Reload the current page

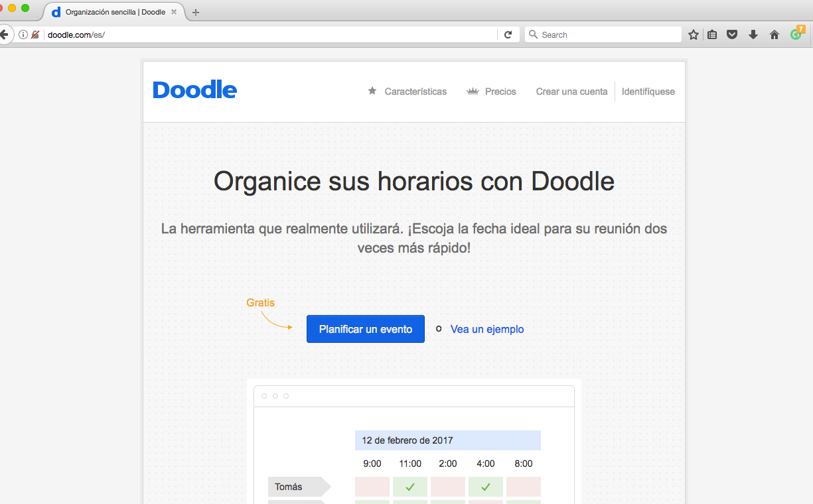pyautogui.click(x=508, y=34)
